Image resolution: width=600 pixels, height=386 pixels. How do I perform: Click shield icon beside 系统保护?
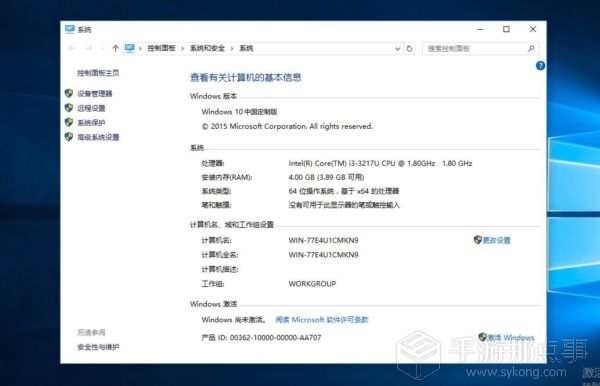[x=69, y=122]
